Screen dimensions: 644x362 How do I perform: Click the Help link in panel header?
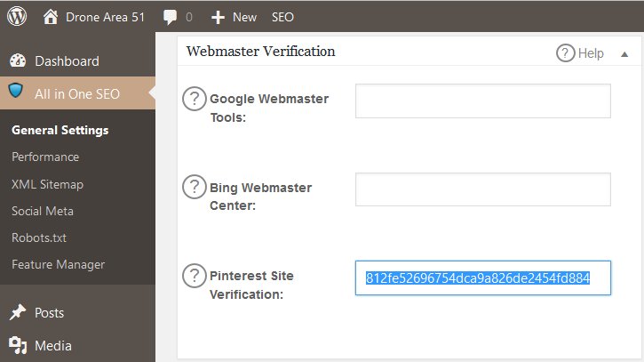(591, 53)
